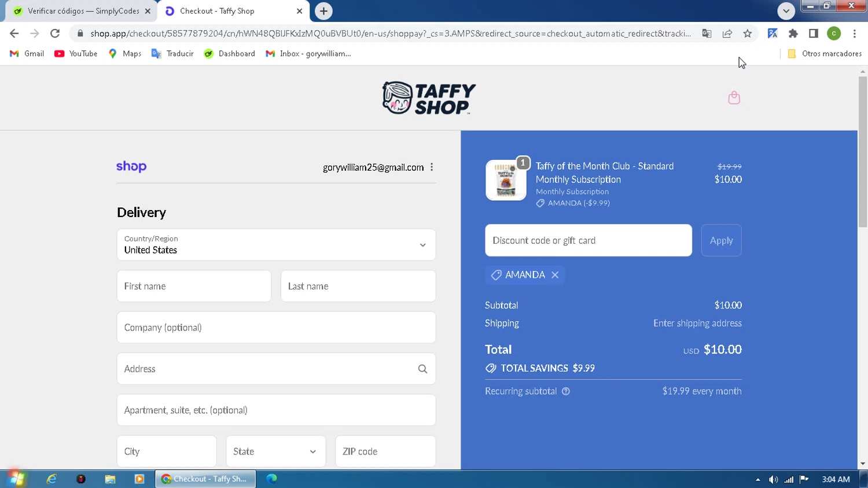The image size is (868, 488).
Task: Open volume control in system tray
Action: [773, 479]
